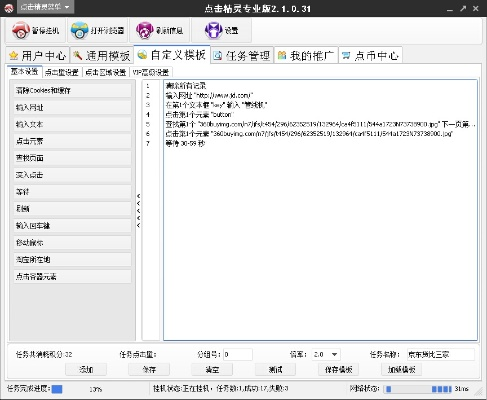The image size is (487, 400).
Task: Select the 自定义模板 tab
Action: click(172, 55)
